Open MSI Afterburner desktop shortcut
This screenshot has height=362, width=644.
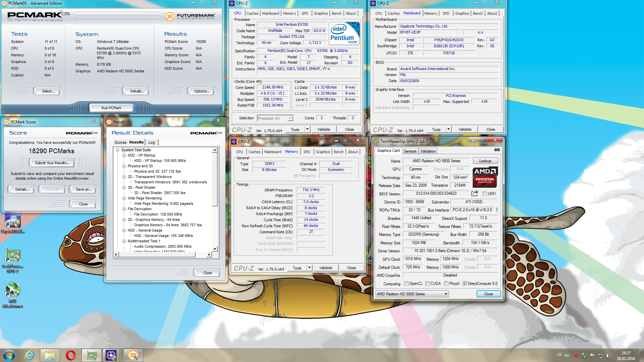(x=13, y=295)
